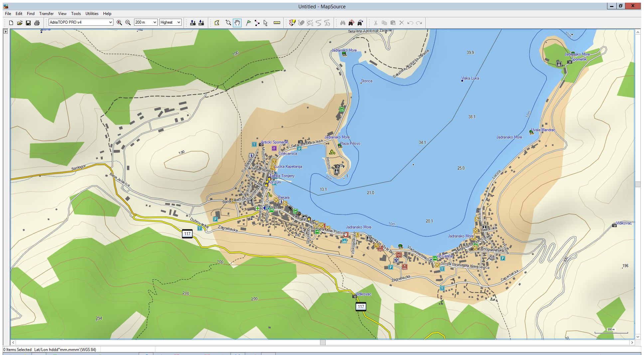Click the 'Plaza Prilovo' beach label

tap(350, 144)
